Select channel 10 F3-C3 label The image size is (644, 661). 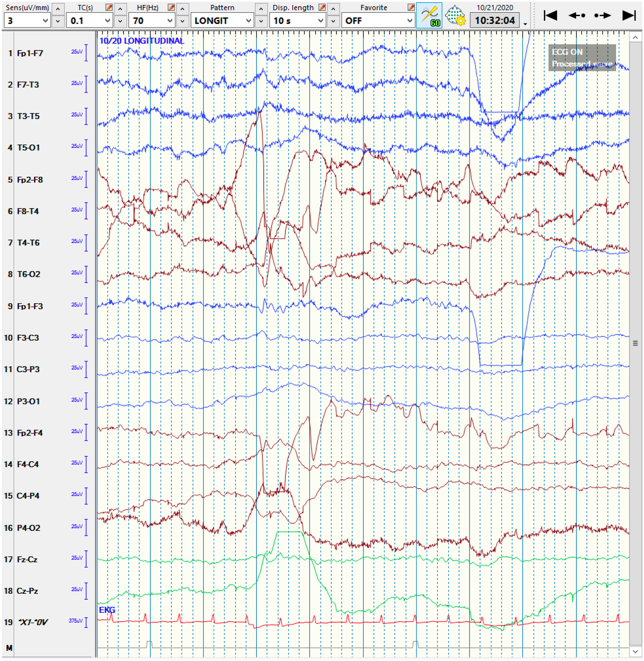click(x=28, y=337)
